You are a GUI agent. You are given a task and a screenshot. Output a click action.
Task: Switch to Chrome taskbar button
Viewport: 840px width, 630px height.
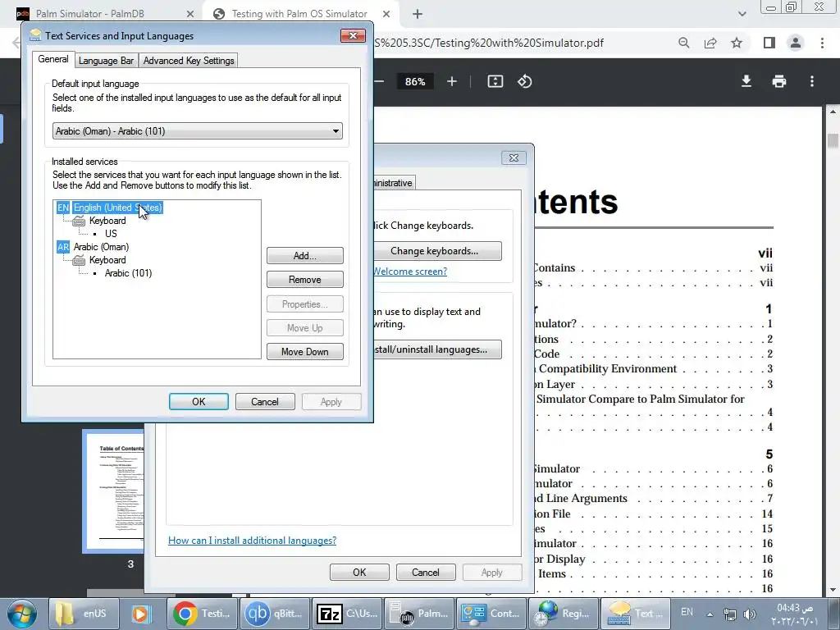[x=203, y=614]
